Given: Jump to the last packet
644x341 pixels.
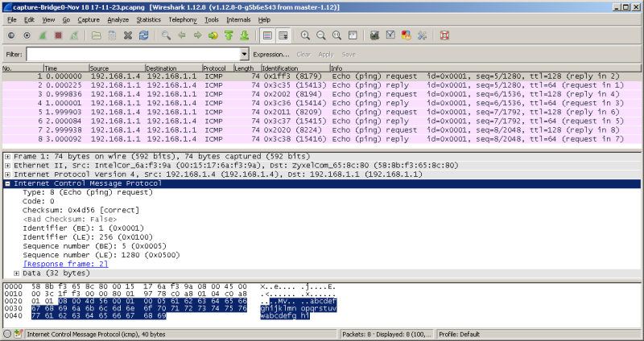Looking at the screenshot, I should click(245, 35).
